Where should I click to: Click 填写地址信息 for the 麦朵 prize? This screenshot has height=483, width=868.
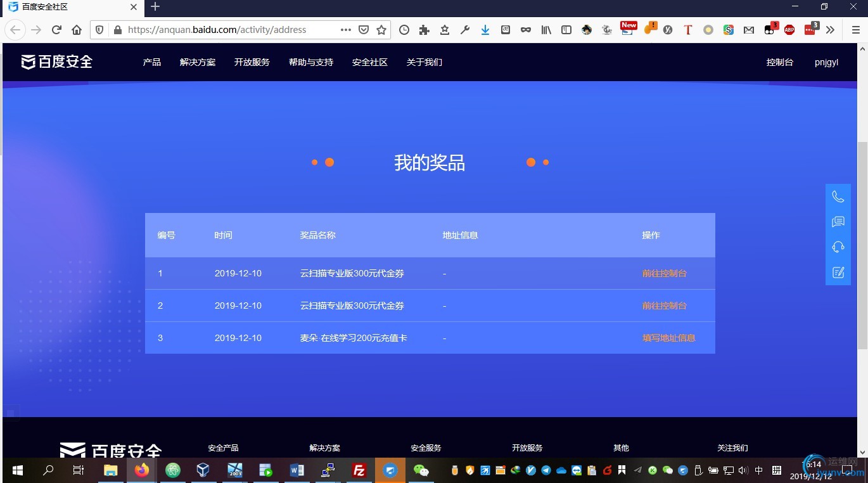668,338
